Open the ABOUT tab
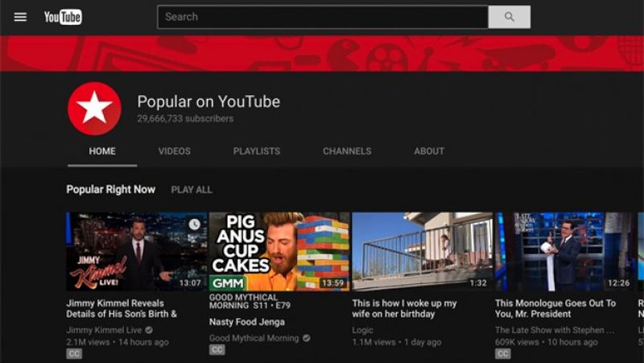Screen dimensions: 644x363 (x=429, y=151)
